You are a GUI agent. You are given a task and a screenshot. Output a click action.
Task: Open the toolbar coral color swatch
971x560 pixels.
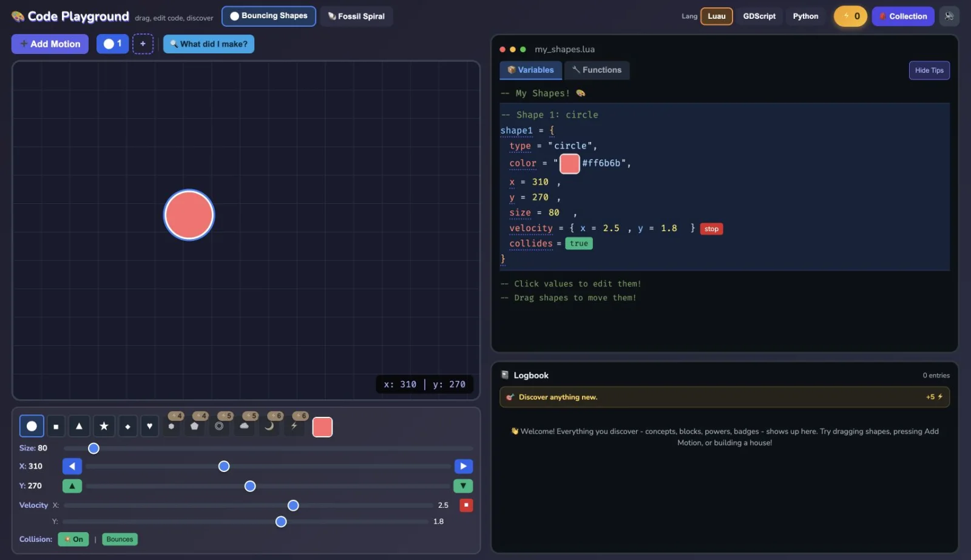[322, 427]
